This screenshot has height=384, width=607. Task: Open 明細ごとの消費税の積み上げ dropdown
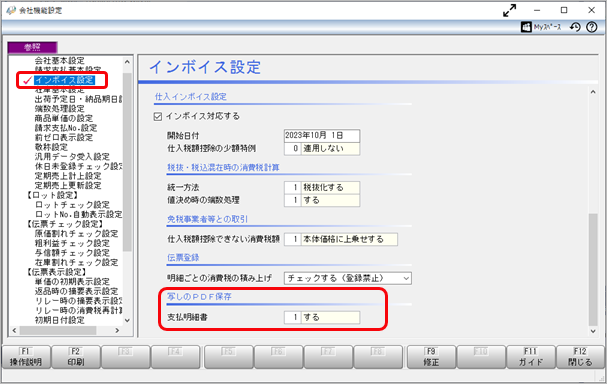(x=348, y=278)
